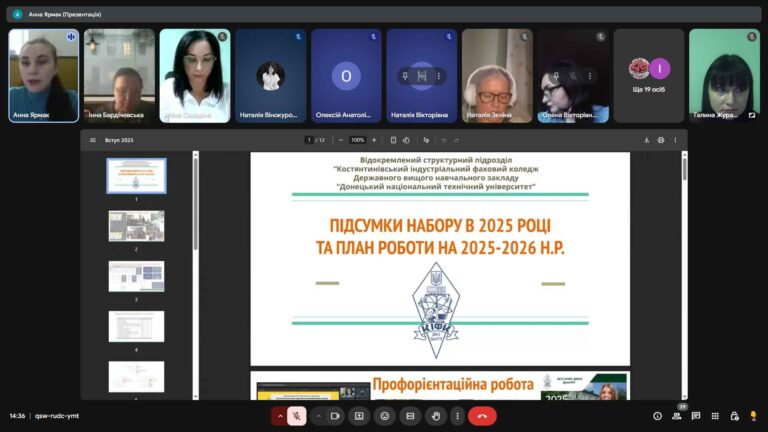Click the layout tile effect icon on Наталія Вікторівна tile
Screen dimensions: 768x432
click(422, 76)
